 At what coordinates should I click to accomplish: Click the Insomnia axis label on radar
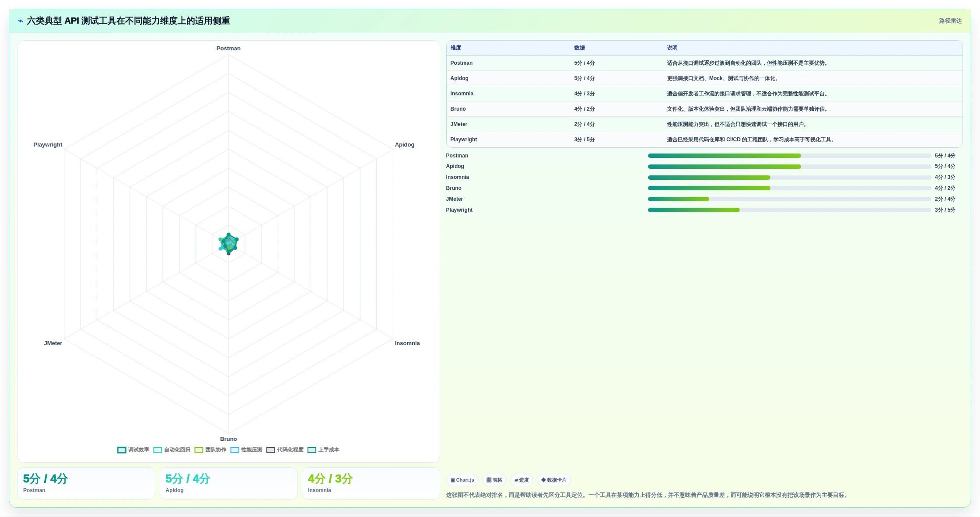(407, 343)
